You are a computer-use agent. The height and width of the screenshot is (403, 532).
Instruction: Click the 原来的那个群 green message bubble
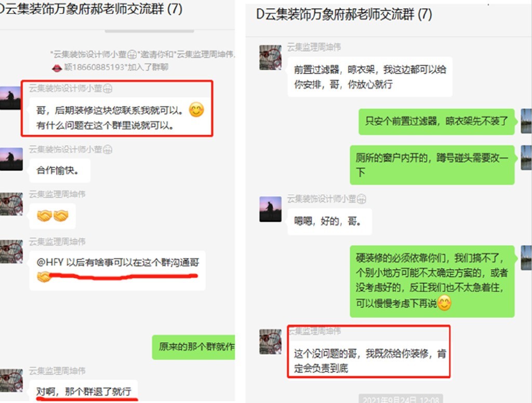[x=193, y=347]
